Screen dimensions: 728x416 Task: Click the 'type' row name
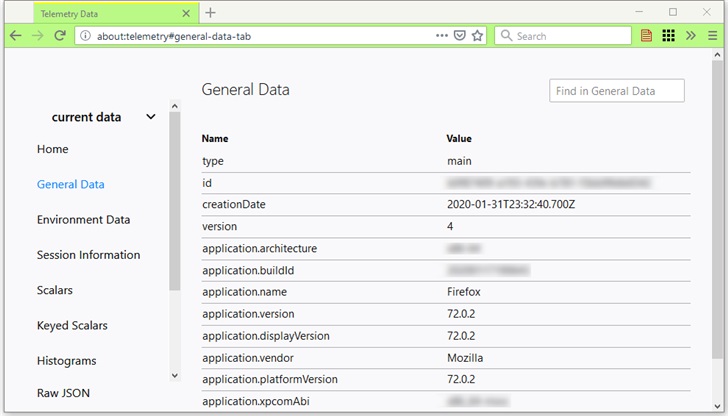[x=213, y=161]
